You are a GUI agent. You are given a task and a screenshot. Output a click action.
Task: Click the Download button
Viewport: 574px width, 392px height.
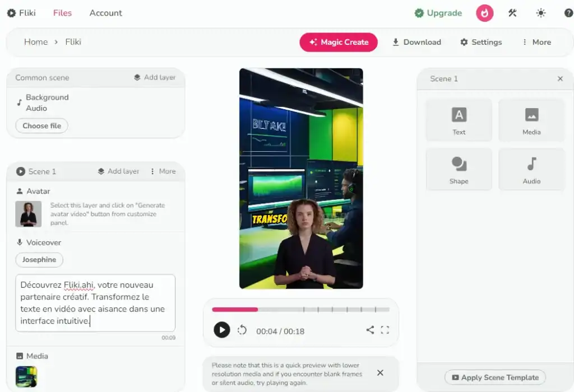tap(416, 42)
